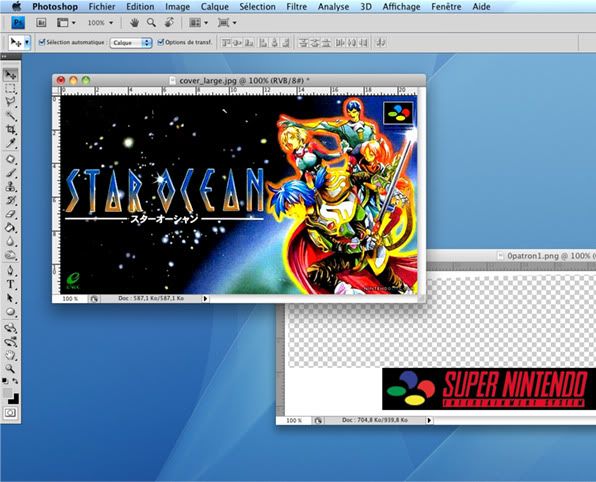Click the Rotate View icon in application bar
The width and height of the screenshot is (596, 482).
[169, 23]
